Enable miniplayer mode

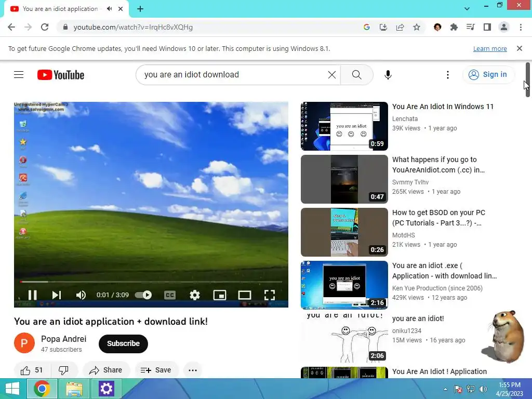coord(220,295)
